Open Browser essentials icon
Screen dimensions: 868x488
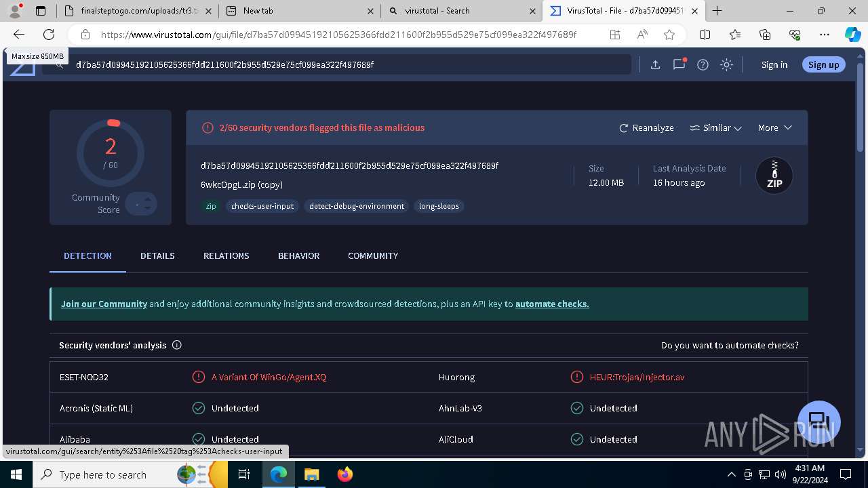pyautogui.click(x=795, y=35)
